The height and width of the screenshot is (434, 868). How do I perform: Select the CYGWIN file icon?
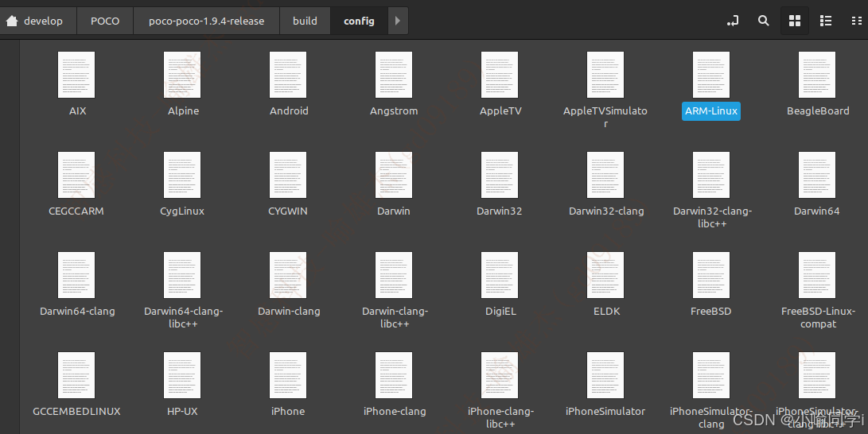pyautogui.click(x=288, y=175)
